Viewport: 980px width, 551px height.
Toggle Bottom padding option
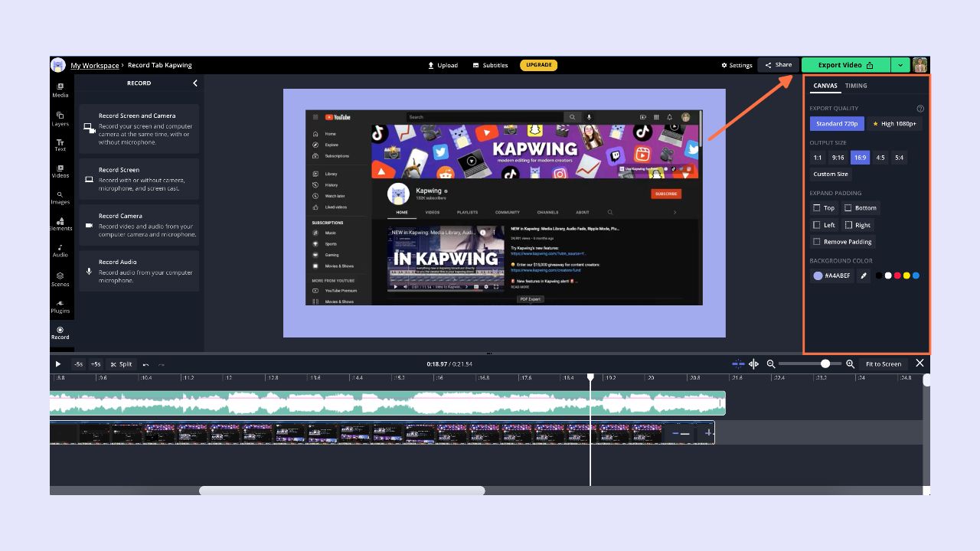pyautogui.click(x=861, y=208)
